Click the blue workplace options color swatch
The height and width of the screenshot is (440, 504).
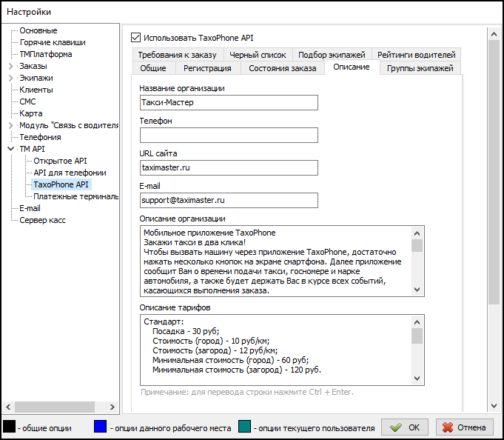point(101,427)
